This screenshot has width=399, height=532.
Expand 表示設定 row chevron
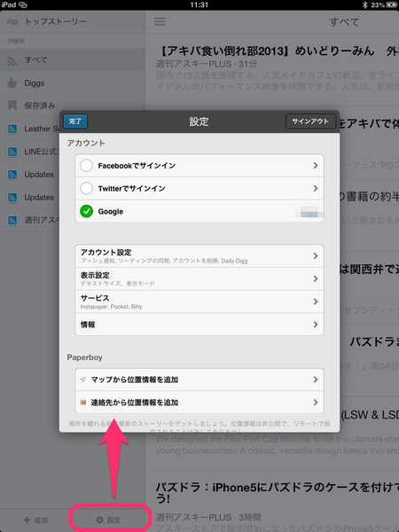(x=316, y=278)
